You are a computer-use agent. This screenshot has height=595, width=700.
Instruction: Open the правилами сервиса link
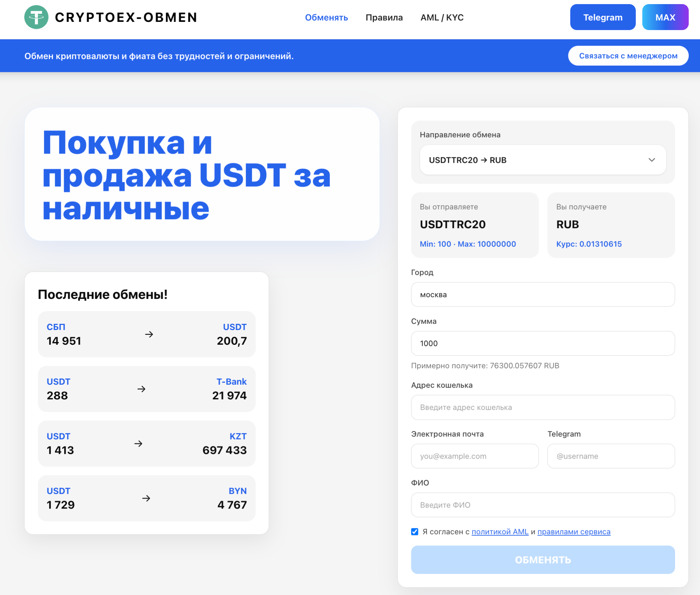574,532
